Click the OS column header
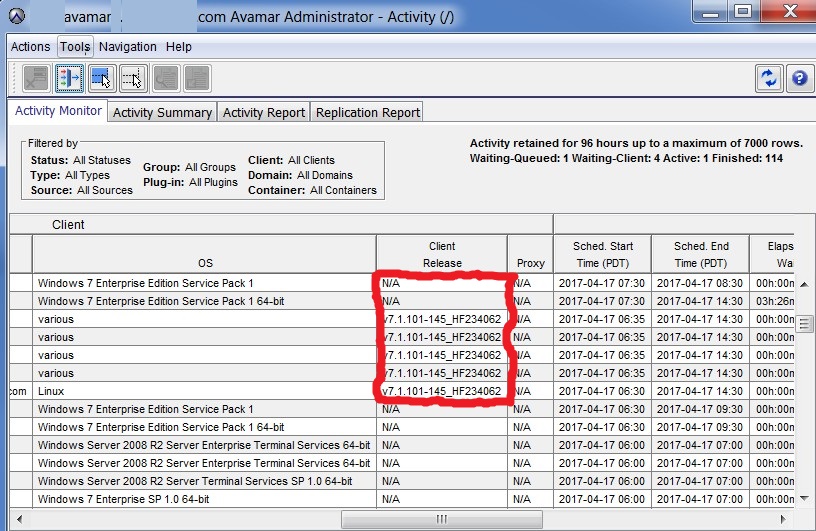816x531 pixels. click(x=205, y=254)
